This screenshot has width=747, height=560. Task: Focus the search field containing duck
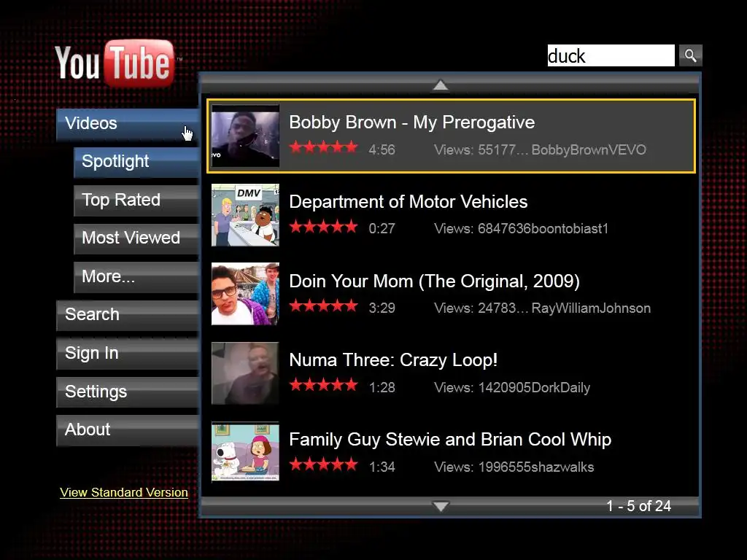pyautogui.click(x=611, y=55)
